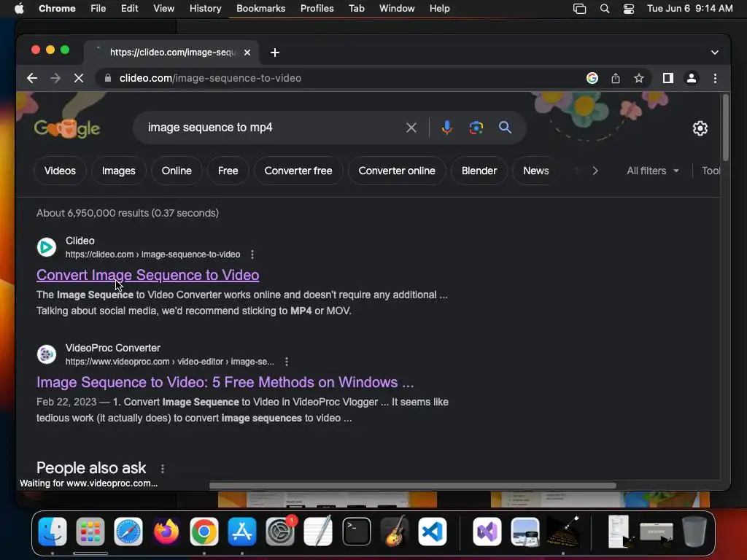This screenshot has width=747, height=560.
Task: Open GarageBand from the Dock
Action: [395, 532]
